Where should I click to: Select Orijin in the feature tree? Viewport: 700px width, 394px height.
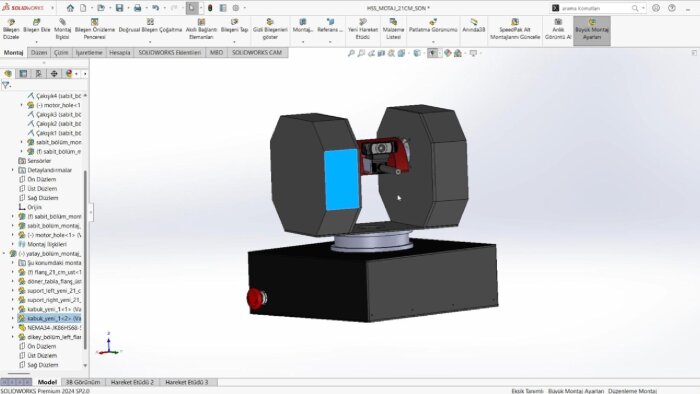pos(30,207)
